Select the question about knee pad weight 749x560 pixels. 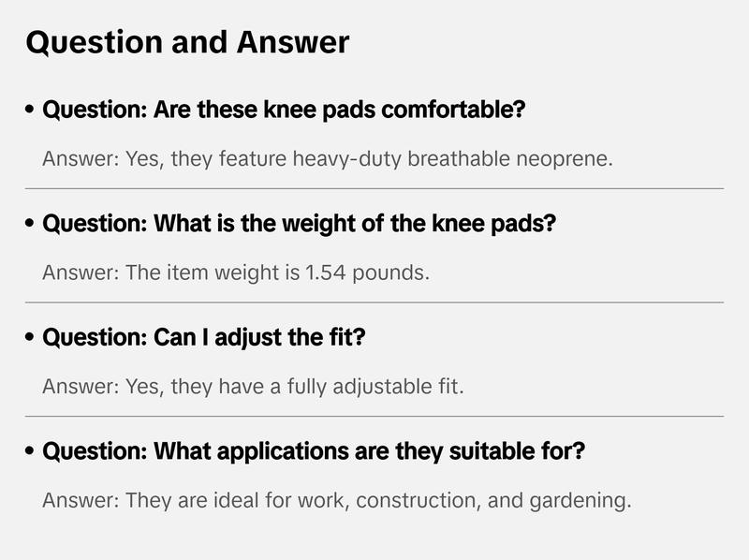click(300, 225)
